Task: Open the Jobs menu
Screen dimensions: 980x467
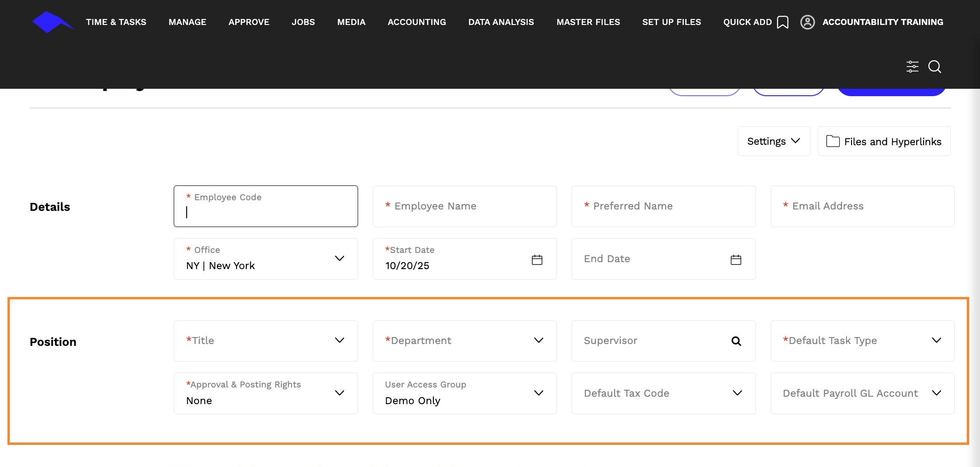Action: 303,22
